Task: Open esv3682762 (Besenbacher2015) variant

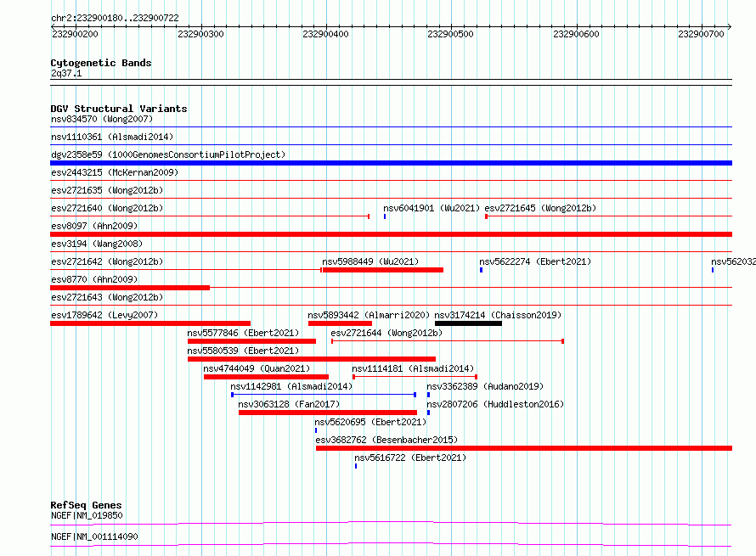Action: (386, 440)
